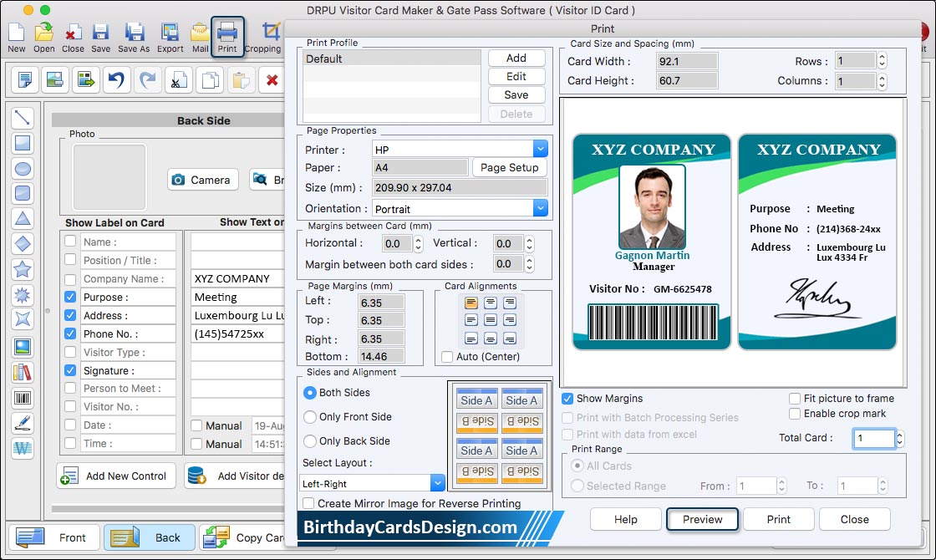Enable the Fit picture to frame checkbox
936x560 pixels.
[795, 398]
